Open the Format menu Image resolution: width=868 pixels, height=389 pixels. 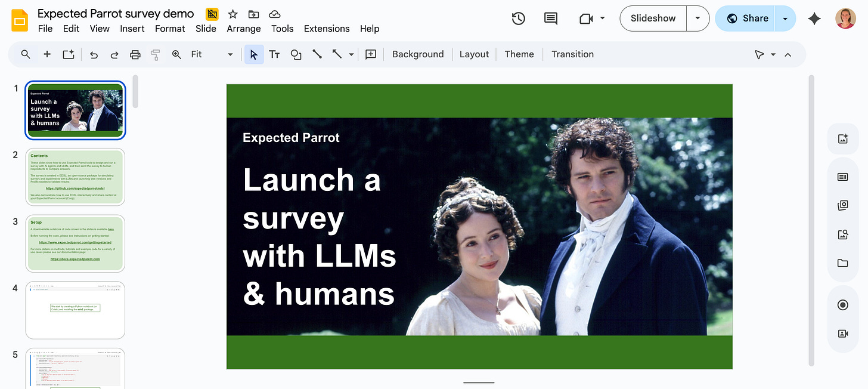[x=170, y=29]
